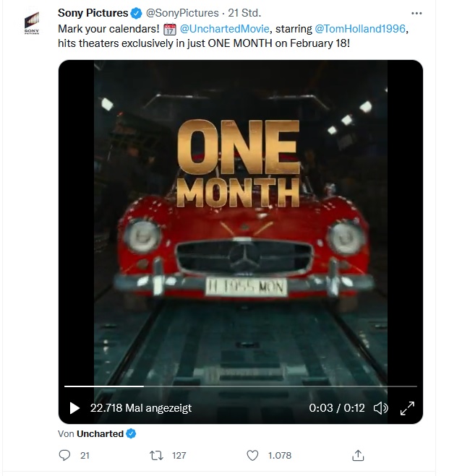Open the Uncharted source account link
The image size is (449, 476).
tap(100, 433)
